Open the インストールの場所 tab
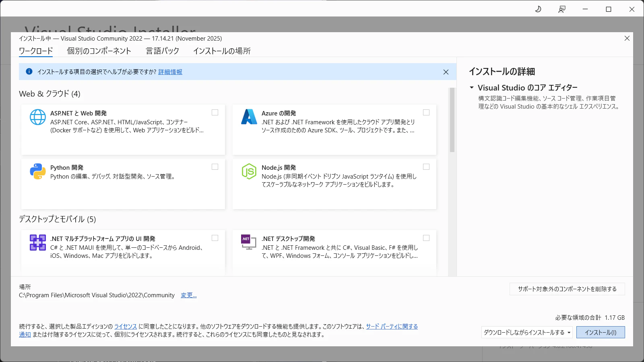The height and width of the screenshot is (362, 644). tap(222, 51)
